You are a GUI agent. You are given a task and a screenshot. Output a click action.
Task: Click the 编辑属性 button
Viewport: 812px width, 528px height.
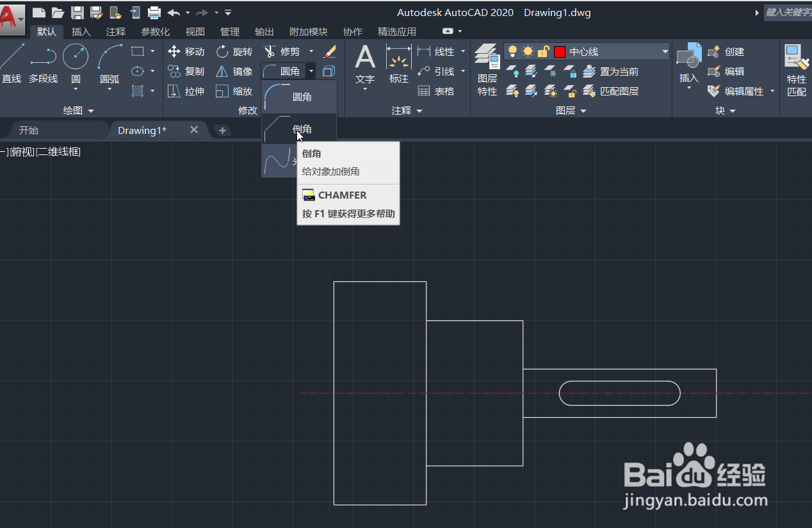(x=736, y=91)
